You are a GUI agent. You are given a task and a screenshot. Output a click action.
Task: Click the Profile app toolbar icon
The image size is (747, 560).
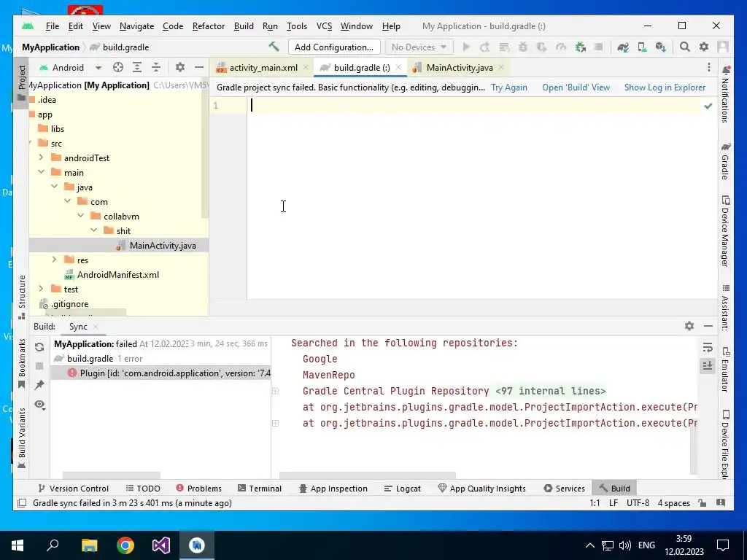(x=561, y=47)
